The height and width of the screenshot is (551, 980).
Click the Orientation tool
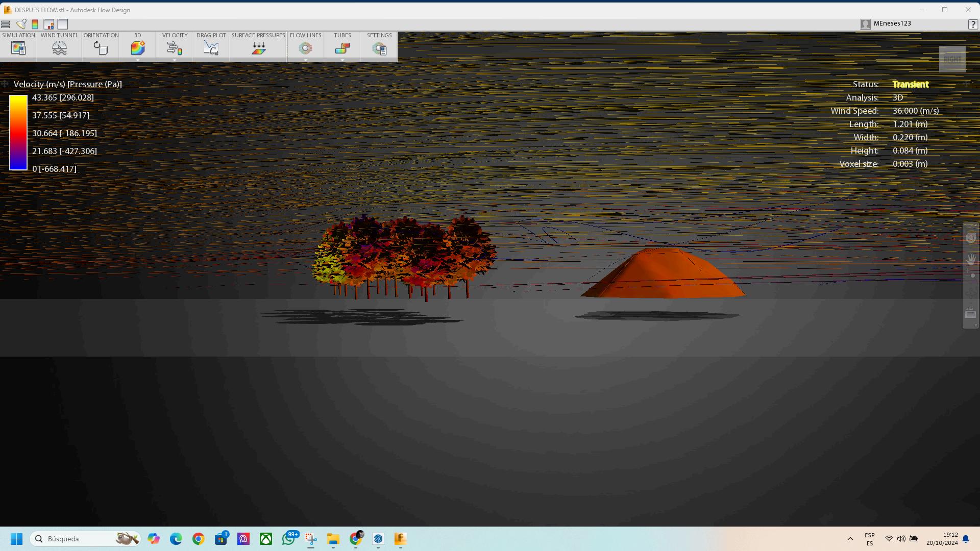pos(101,48)
